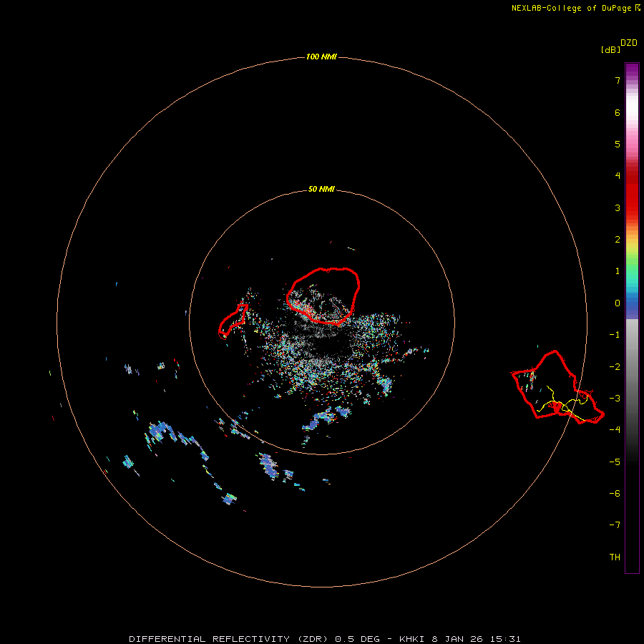Click the small red island outline left of center

233,321
